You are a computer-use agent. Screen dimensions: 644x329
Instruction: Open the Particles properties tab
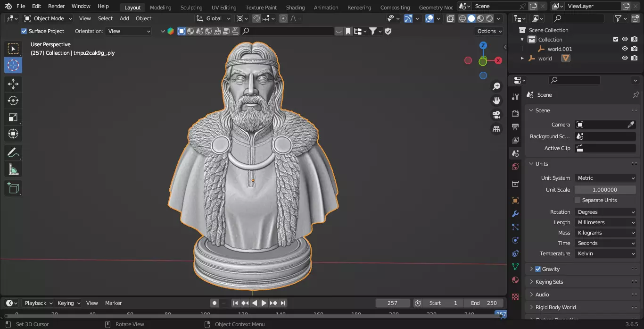(515, 227)
